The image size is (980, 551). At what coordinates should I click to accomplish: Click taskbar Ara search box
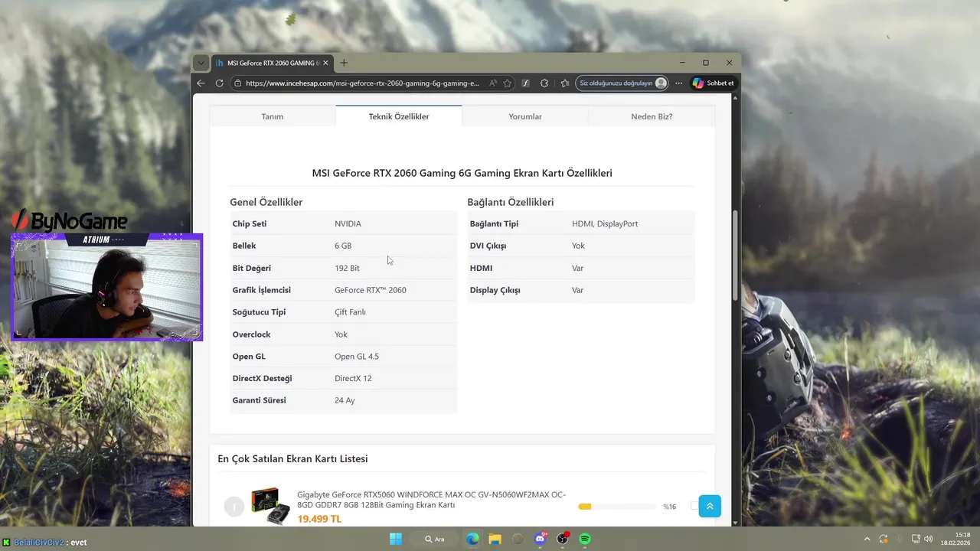point(436,539)
